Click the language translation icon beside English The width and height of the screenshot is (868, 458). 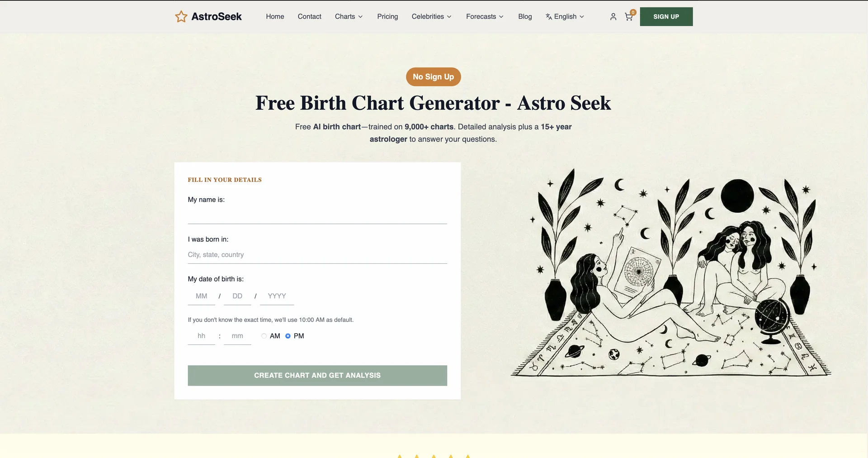point(548,16)
